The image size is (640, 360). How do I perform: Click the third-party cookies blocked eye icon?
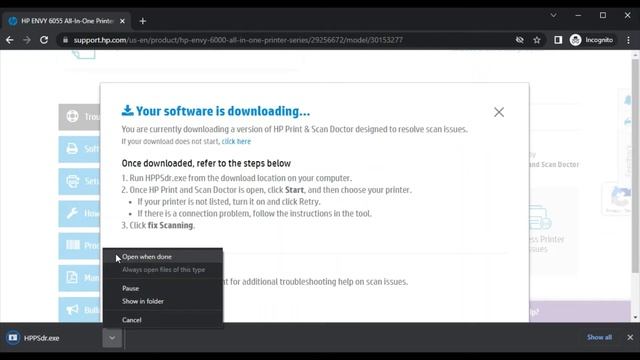point(520,40)
